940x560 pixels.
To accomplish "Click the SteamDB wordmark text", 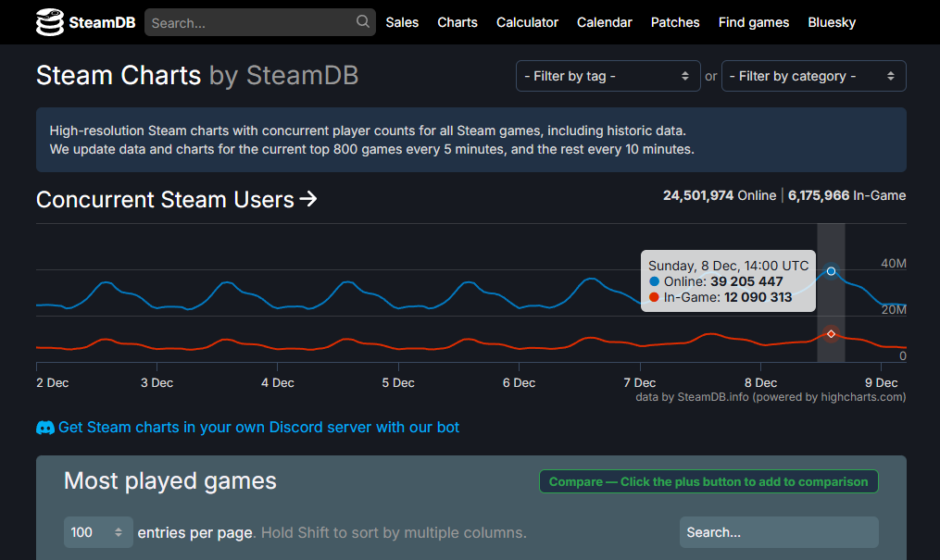I will [x=102, y=23].
